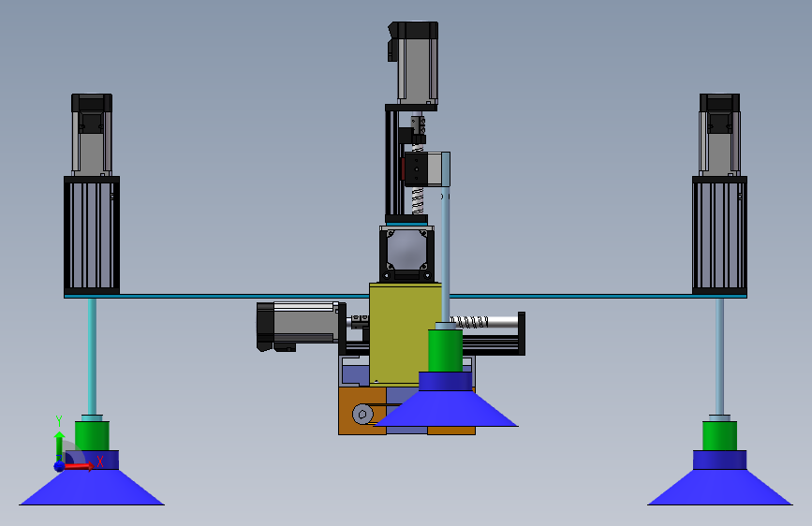The width and height of the screenshot is (812, 526).
Task: Select the left teal vertical rod
Action: (92, 357)
